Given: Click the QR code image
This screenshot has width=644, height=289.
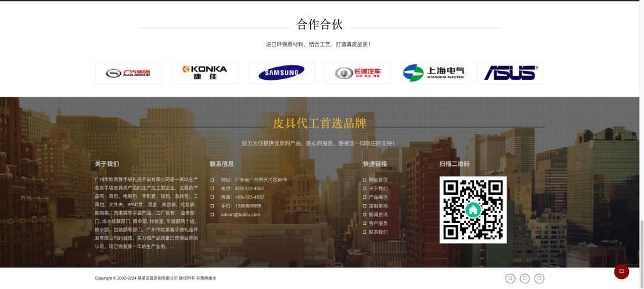Looking at the screenshot, I should (473, 210).
